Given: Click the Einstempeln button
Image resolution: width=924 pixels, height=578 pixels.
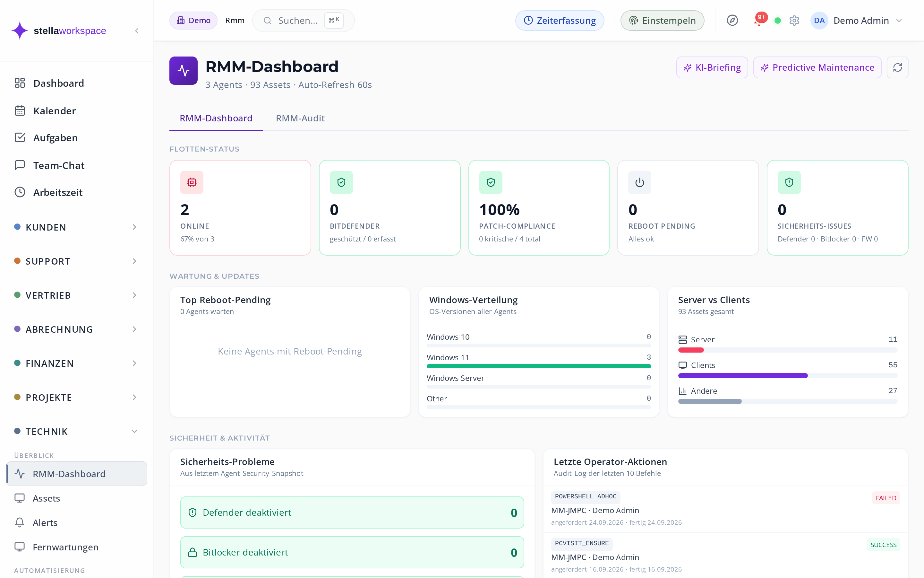Looking at the screenshot, I should pos(662,21).
